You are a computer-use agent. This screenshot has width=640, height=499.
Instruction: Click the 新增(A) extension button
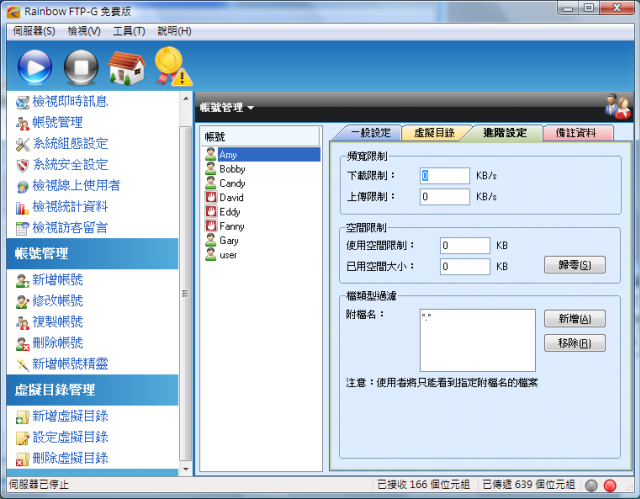click(575, 319)
